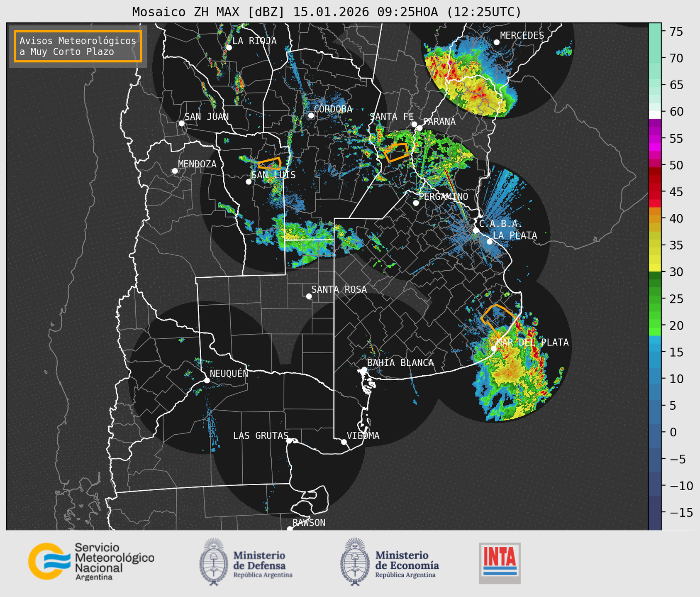Click the Neuquén city marker dot

(x=207, y=380)
